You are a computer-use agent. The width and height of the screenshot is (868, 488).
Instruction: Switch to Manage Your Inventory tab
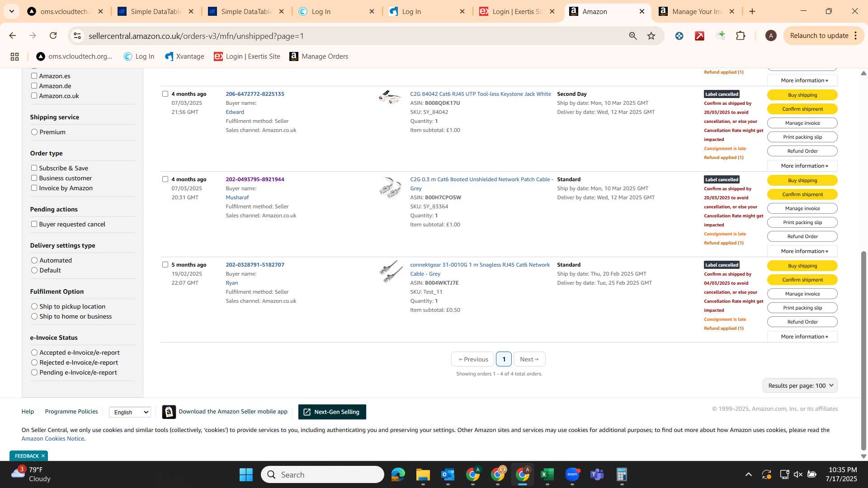pyautogui.click(x=697, y=11)
